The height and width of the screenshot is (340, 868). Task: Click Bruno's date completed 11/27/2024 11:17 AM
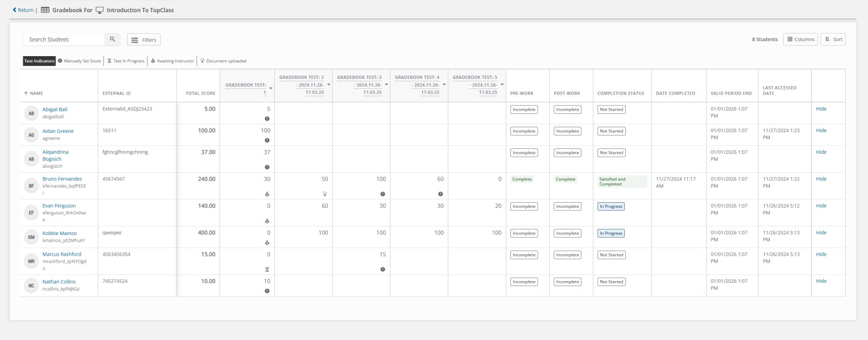[676, 182]
